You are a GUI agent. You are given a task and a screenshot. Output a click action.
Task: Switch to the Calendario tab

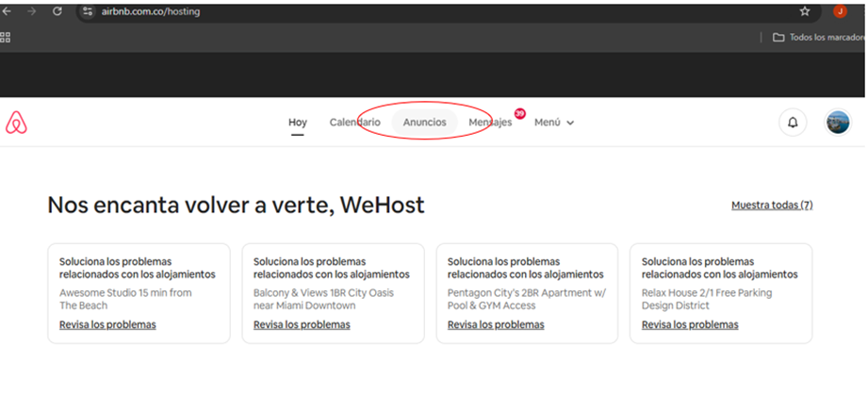tap(355, 123)
